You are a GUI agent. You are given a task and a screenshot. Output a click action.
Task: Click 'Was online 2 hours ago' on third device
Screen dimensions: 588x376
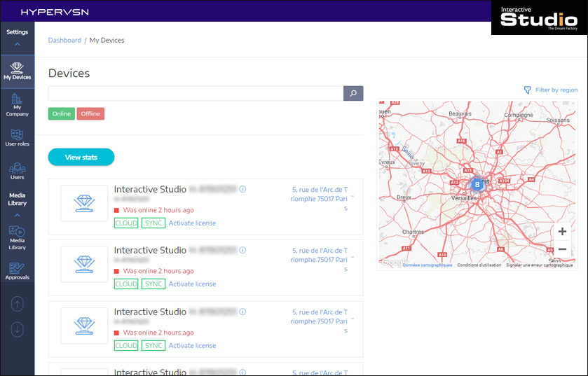(158, 333)
